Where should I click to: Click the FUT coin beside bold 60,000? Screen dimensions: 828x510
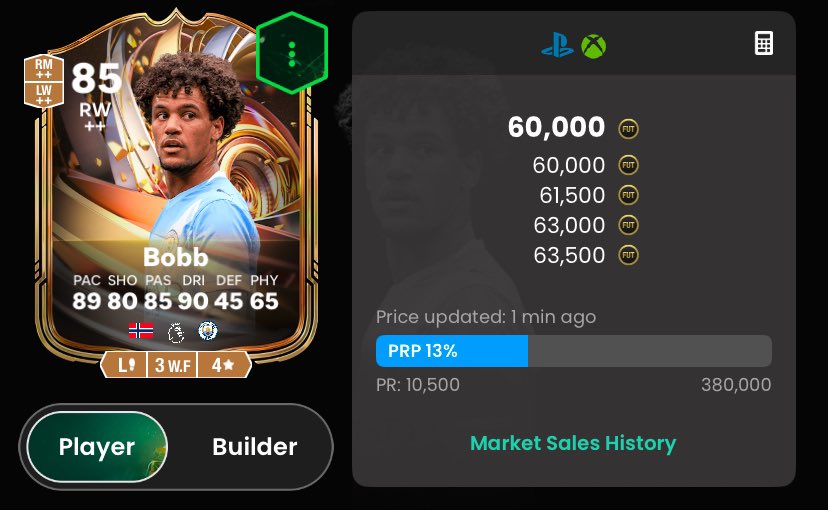coord(628,129)
